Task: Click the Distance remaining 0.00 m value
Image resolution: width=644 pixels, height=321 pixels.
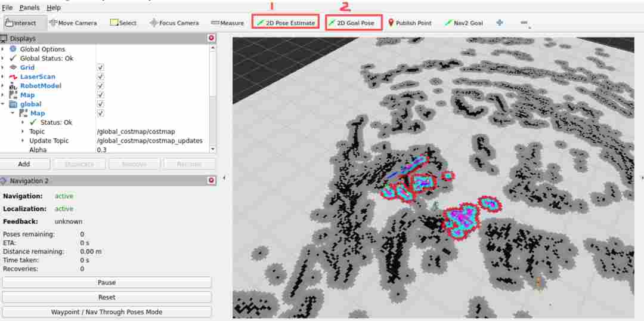Action: pyautogui.click(x=91, y=252)
